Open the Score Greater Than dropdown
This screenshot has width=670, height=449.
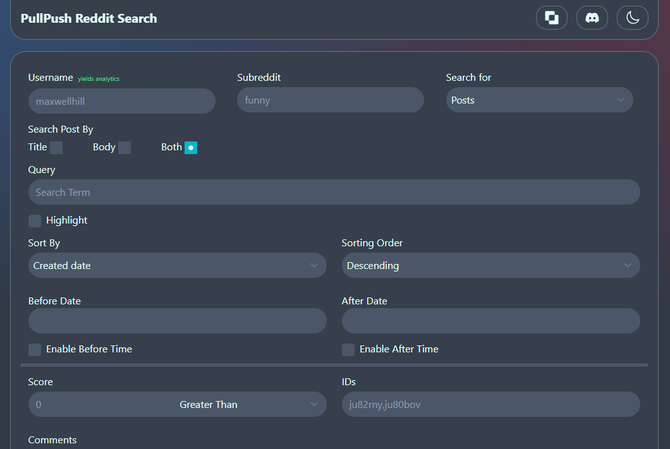click(249, 404)
